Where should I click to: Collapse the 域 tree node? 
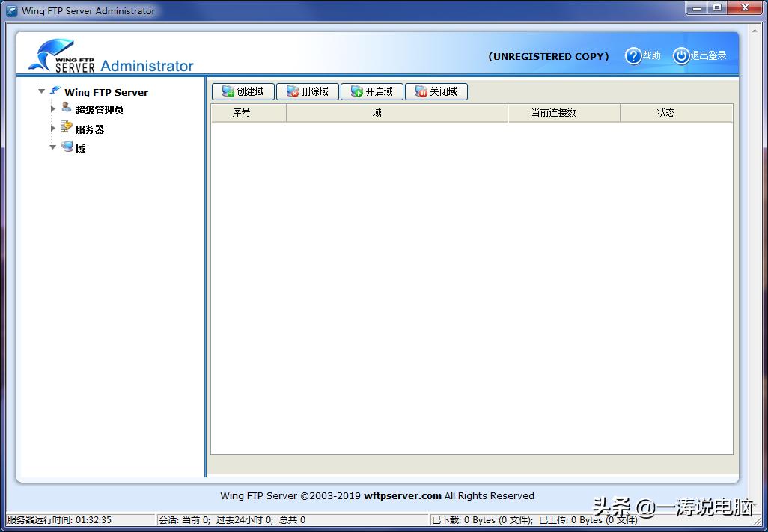pyautogui.click(x=53, y=147)
